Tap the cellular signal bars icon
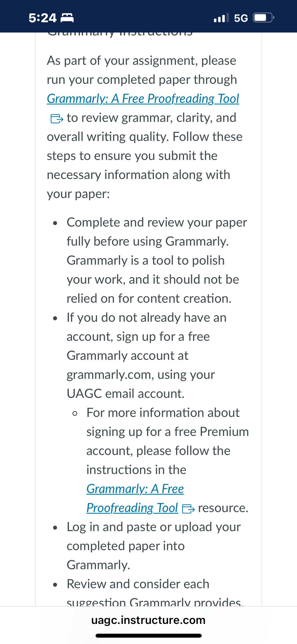This screenshot has width=297, height=644. click(x=221, y=18)
